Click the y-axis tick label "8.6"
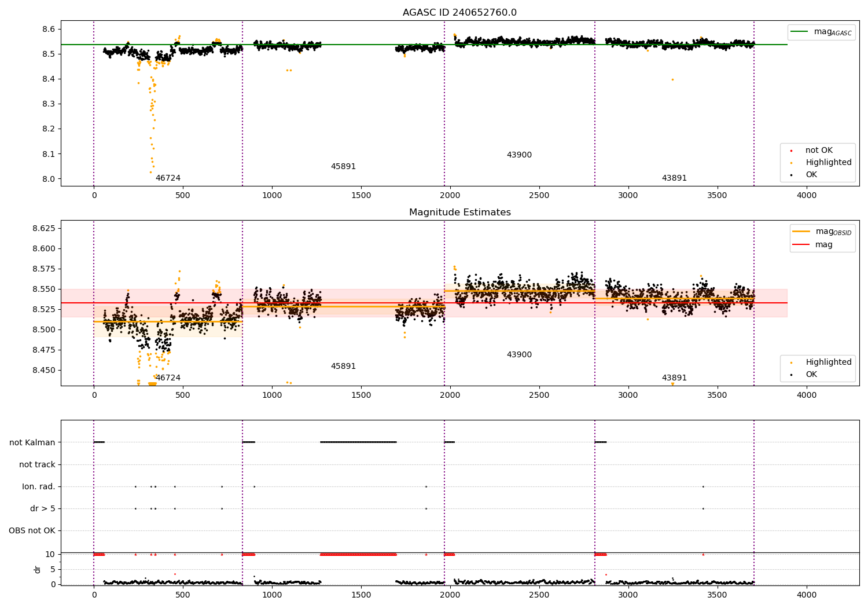868x608 pixels. coord(49,29)
